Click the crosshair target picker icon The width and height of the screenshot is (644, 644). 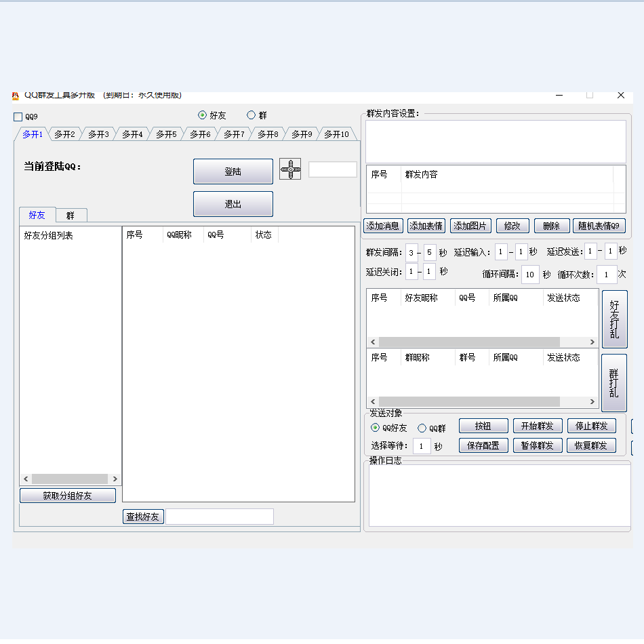click(x=290, y=169)
